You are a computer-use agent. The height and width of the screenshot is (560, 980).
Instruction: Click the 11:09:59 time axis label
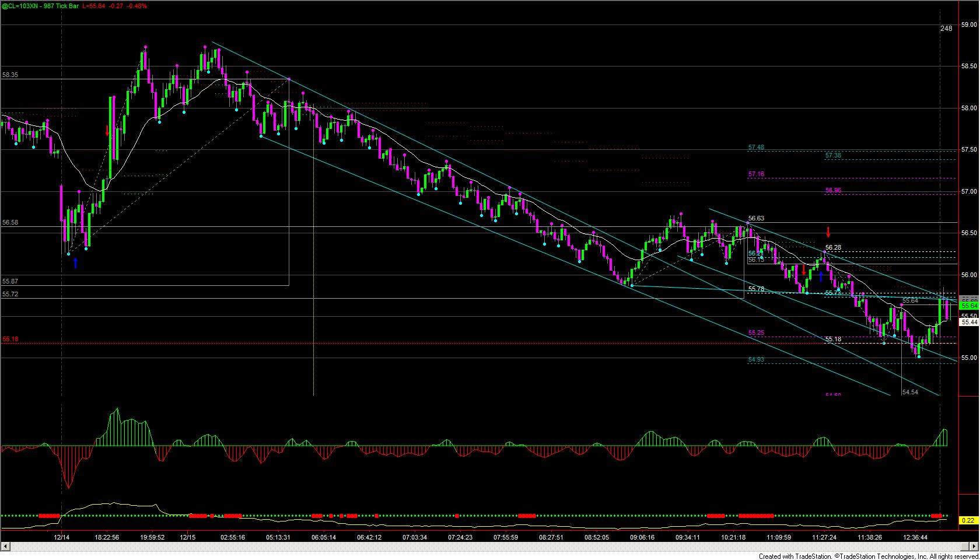click(779, 537)
